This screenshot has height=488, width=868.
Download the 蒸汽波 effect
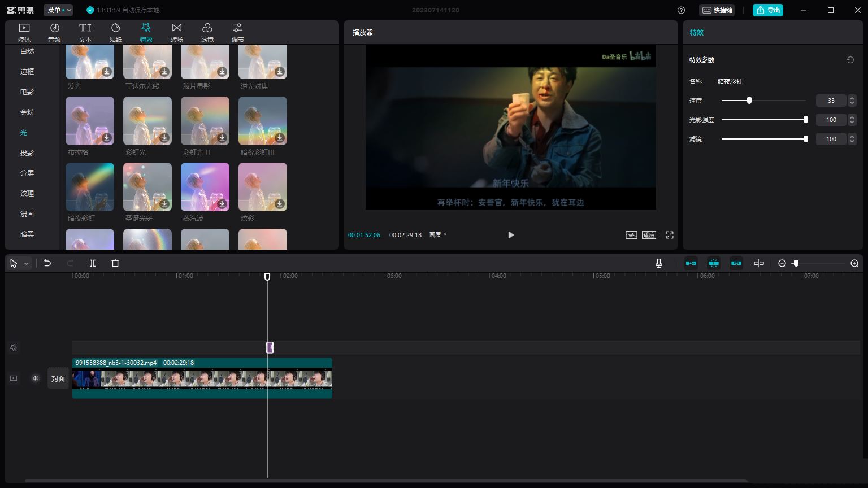222,204
